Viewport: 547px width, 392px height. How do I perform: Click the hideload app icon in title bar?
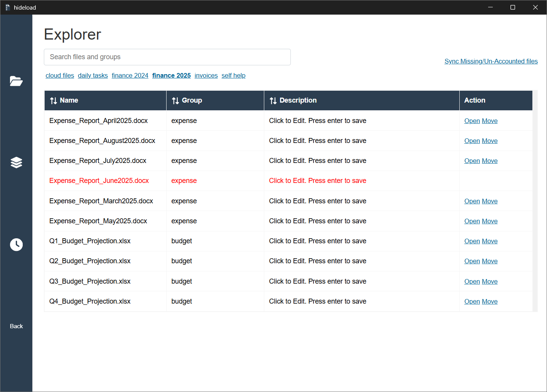7,7
